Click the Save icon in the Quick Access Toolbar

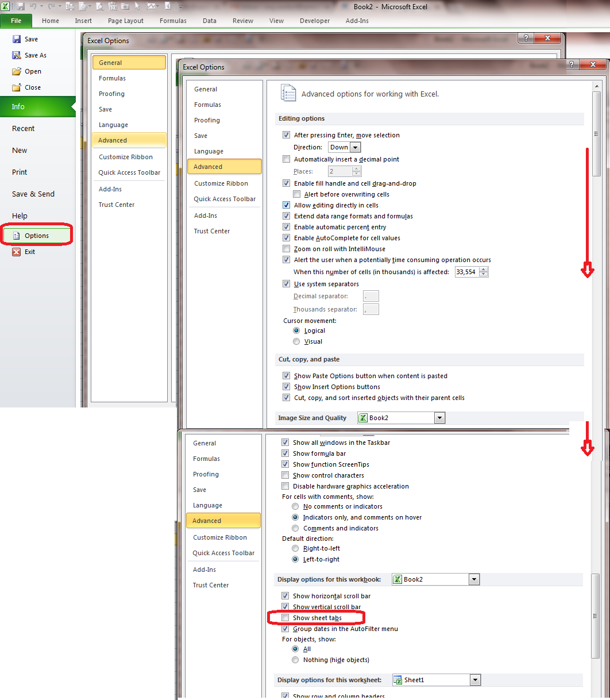pyautogui.click(x=21, y=6)
